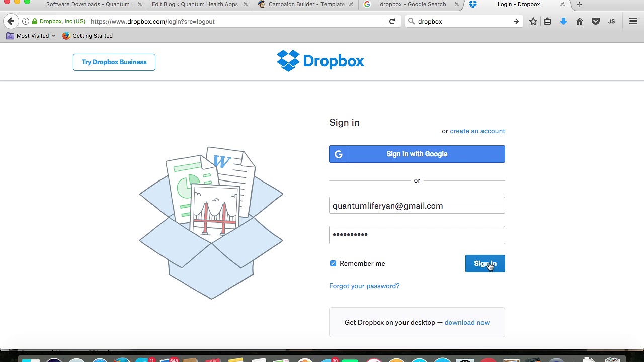Show bookmarks list icon in toolbar
Viewport: 644px width, 362px height.
pos(547,21)
